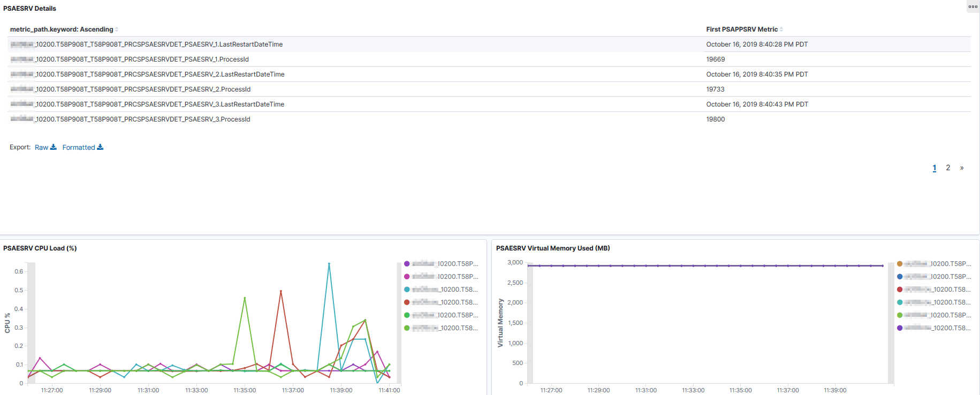
Task: Select the PSAESRV_1.LastRestartDateTime table row
Action: point(490,44)
